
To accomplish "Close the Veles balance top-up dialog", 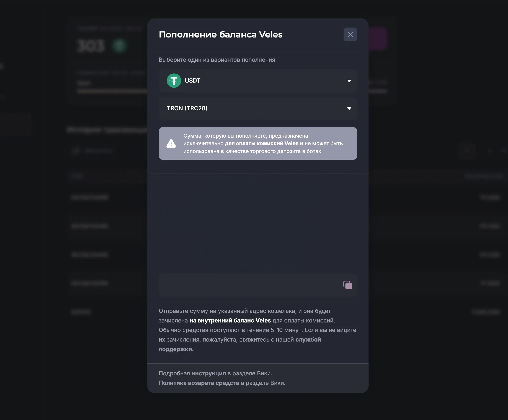I will coord(350,34).
